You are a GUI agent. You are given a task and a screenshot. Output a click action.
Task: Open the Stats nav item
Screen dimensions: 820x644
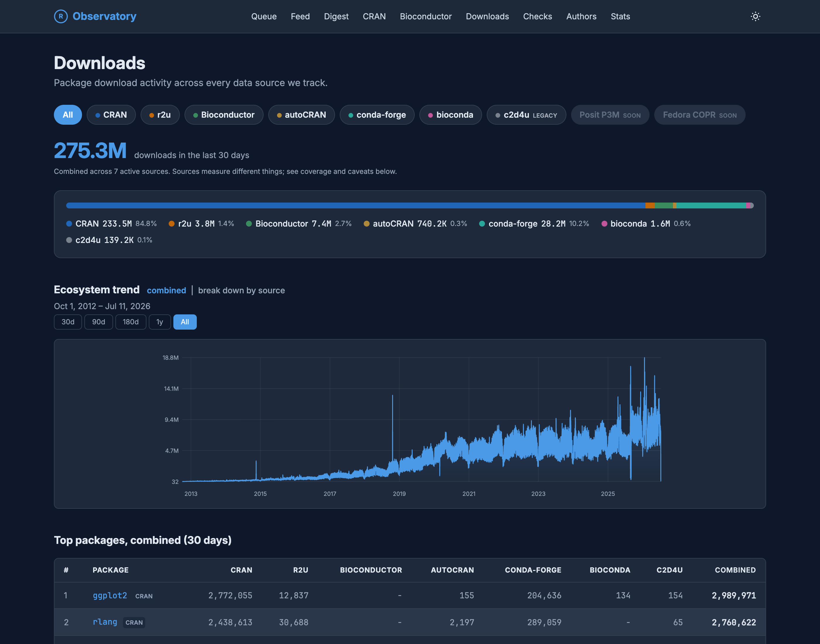click(x=620, y=16)
